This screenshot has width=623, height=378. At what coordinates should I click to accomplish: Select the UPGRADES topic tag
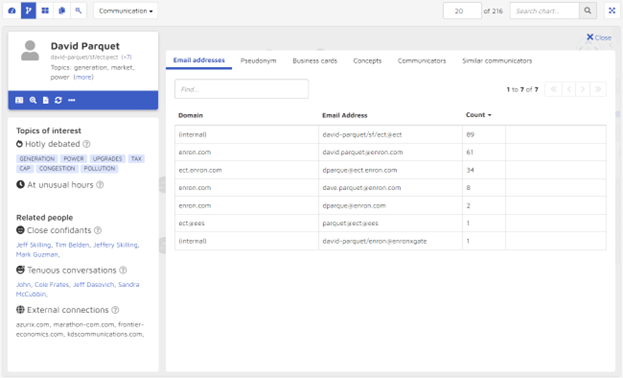(x=107, y=159)
